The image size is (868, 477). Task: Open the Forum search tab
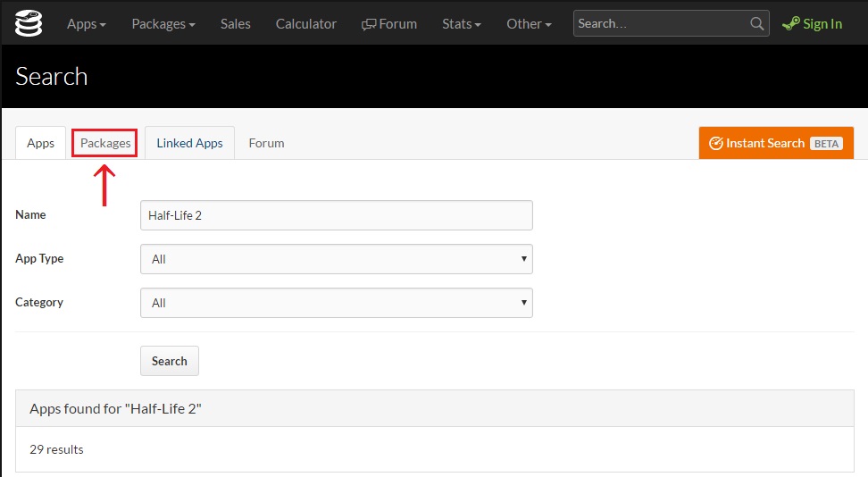tap(266, 143)
